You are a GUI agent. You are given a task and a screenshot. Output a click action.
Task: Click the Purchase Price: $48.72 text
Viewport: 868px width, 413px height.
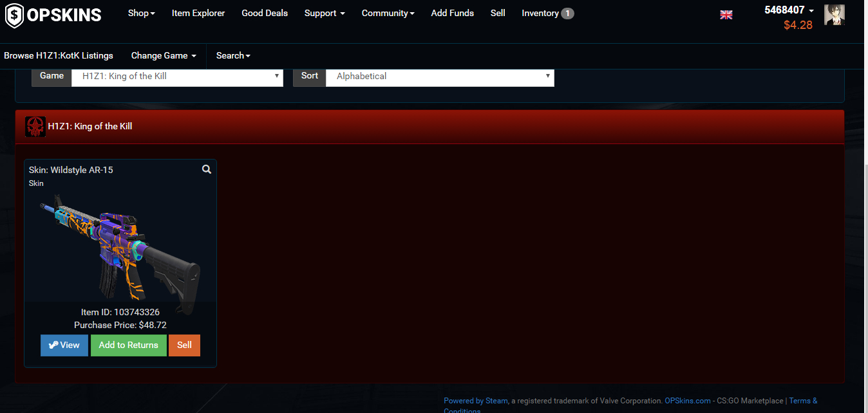coord(120,325)
